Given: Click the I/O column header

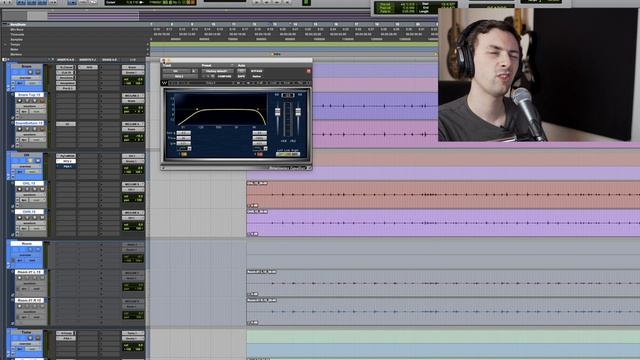Looking at the screenshot, I should pyautogui.click(x=133, y=60).
